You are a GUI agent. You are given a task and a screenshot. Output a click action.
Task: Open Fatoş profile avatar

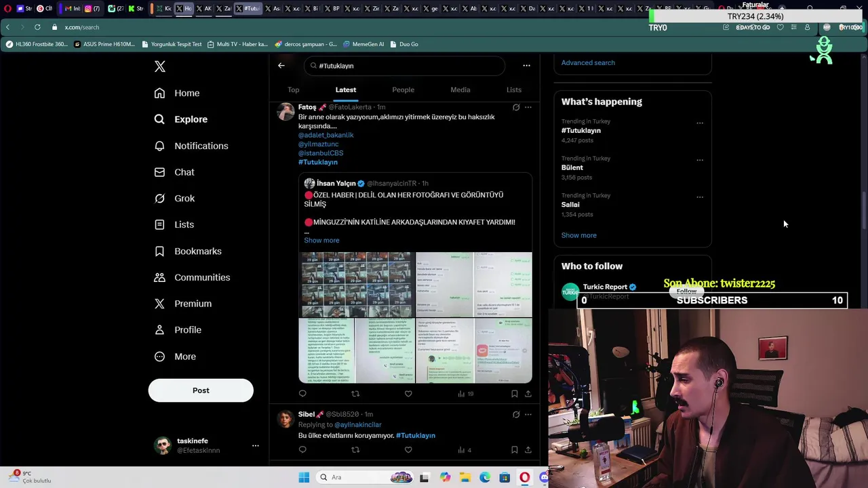(285, 112)
